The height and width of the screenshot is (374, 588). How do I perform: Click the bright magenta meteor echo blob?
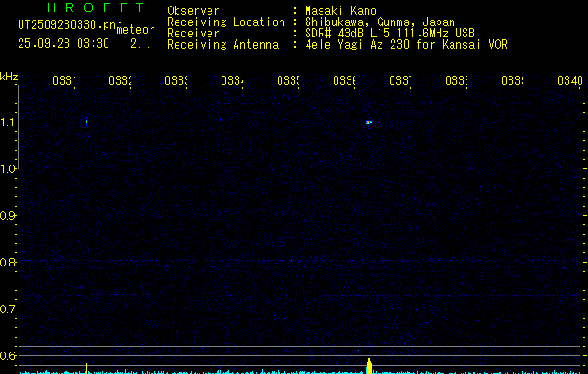[369, 122]
